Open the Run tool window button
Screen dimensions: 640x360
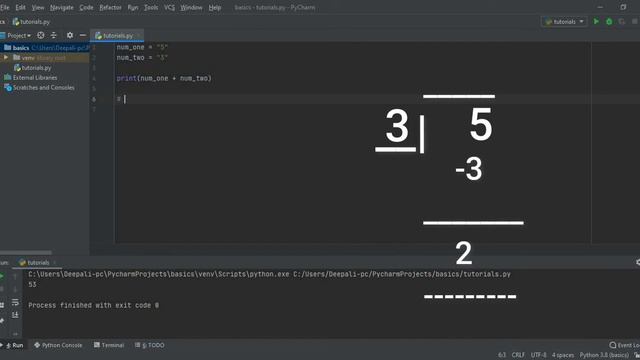coord(13,345)
